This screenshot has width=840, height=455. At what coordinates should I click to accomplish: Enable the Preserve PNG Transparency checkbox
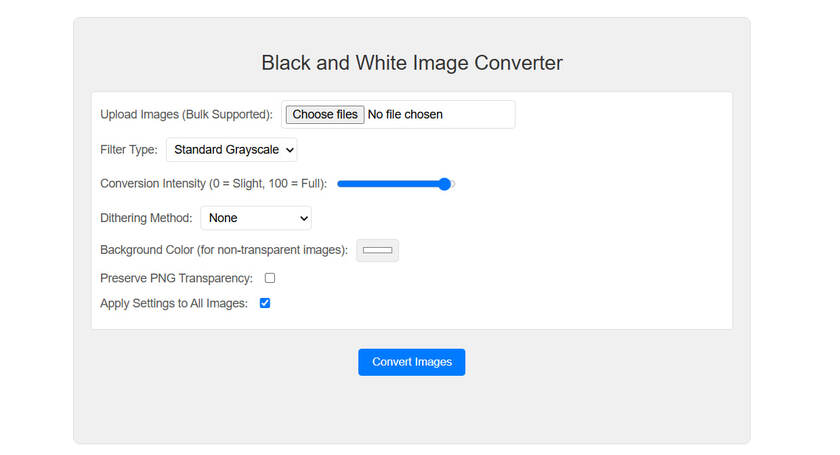(x=270, y=278)
